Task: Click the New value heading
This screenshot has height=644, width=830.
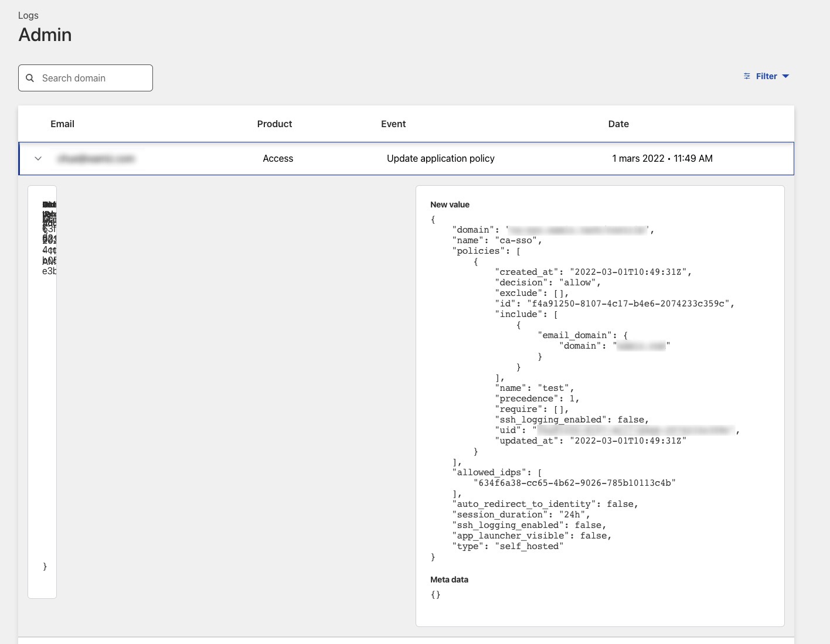Action: 450,205
